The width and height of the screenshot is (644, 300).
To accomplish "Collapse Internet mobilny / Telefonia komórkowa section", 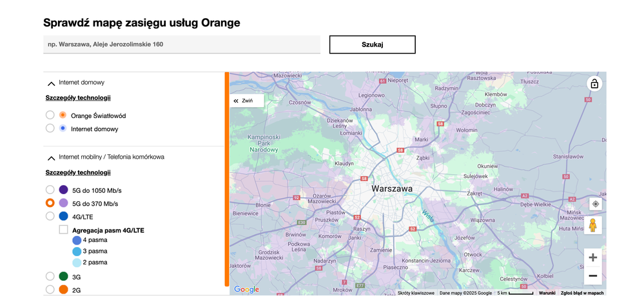I will click(51, 157).
